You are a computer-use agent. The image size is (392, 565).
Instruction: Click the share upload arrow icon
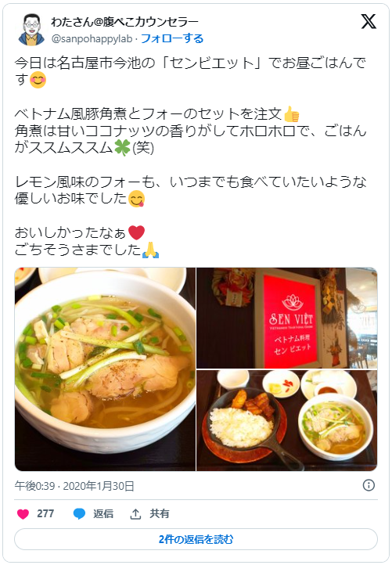(x=135, y=514)
